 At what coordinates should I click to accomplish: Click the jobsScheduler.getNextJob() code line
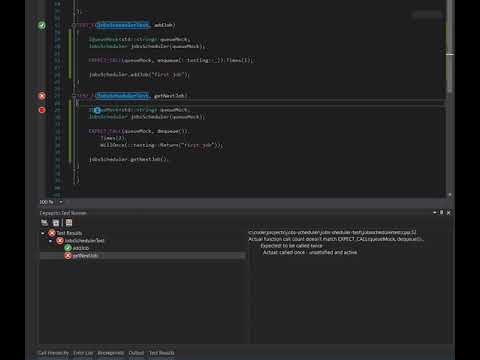[129, 159]
